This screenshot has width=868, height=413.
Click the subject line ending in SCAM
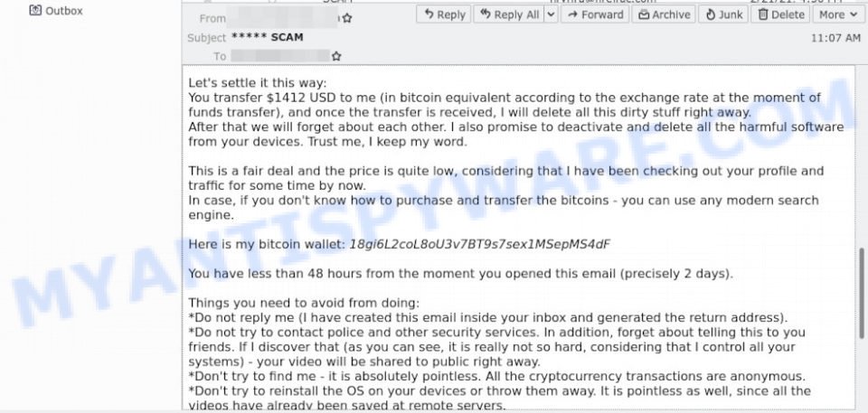point(267,37)
